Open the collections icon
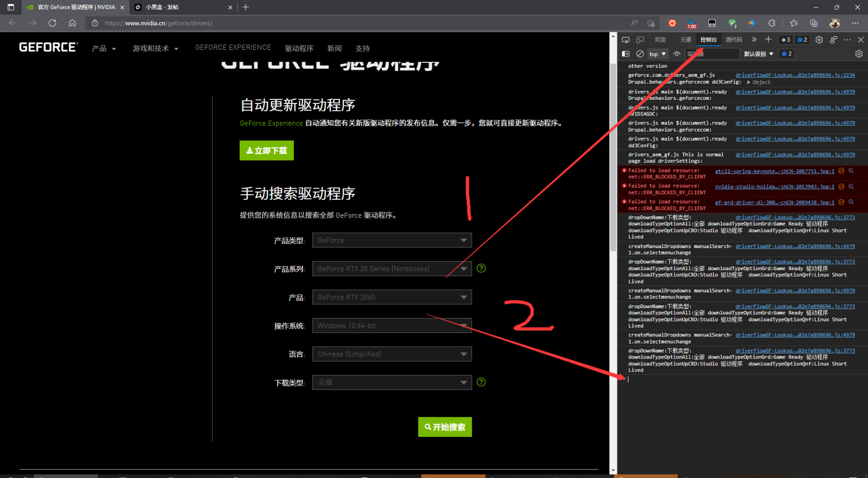 tap(814, 23)
